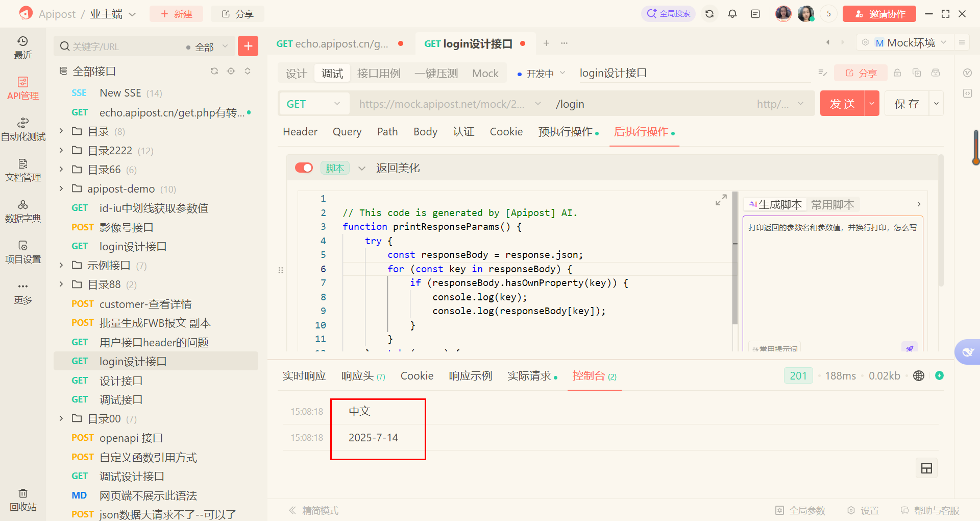Select POST 影像号接口 in the tree
Viewport: 980px width, 521px height.
click(x=156, y=227)
